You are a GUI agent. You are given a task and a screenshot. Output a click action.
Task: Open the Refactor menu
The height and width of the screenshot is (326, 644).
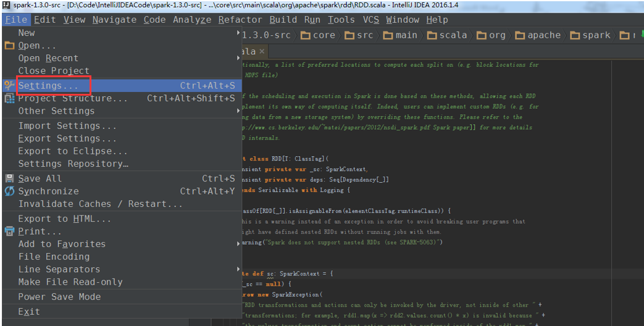[240, 20]
